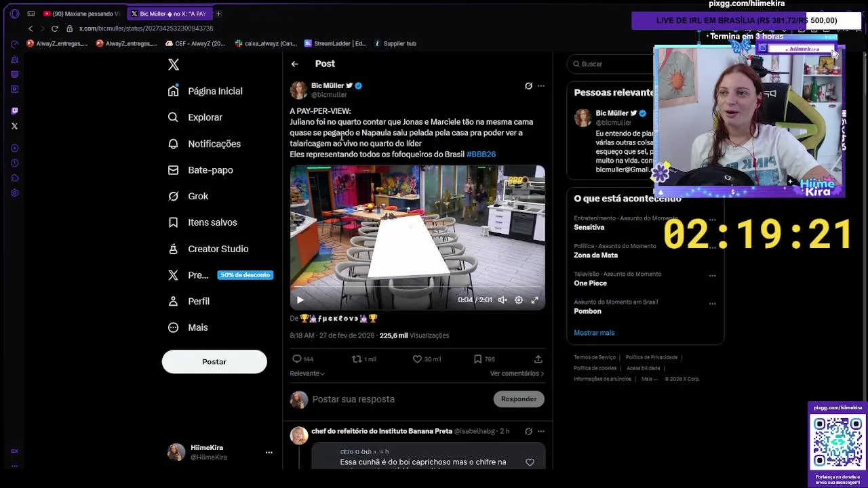Open Sensitiva trend more options
This screenshot has width=868, height=488.
712,219
